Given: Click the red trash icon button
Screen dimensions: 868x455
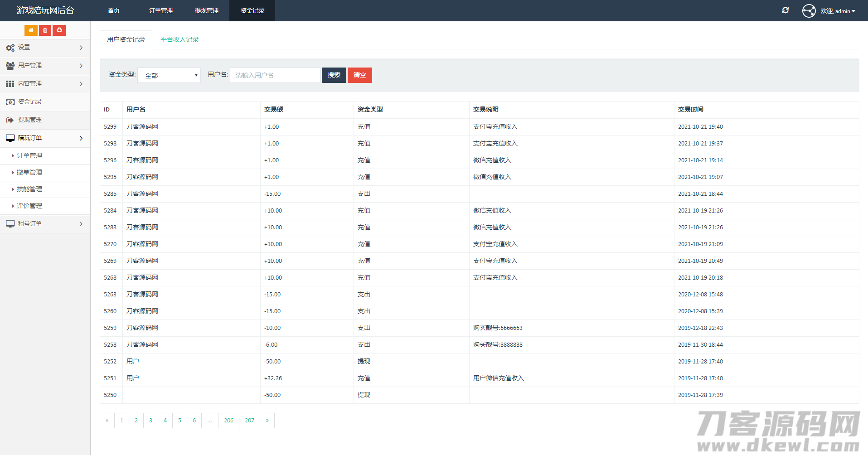Looking at the screenshot, I should [x=45, y=30].
